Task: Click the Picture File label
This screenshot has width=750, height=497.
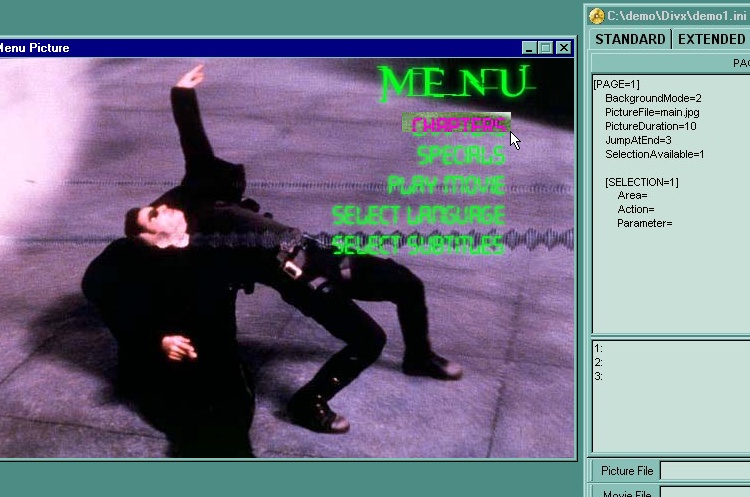Action: [627, 471]
